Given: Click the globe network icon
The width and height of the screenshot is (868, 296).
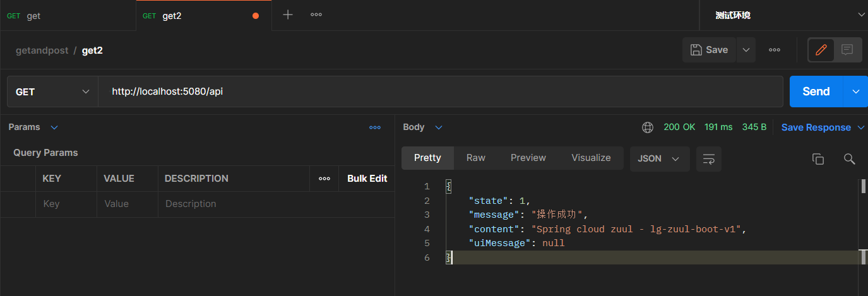Looking at the screenshot, I should [648, 127].
